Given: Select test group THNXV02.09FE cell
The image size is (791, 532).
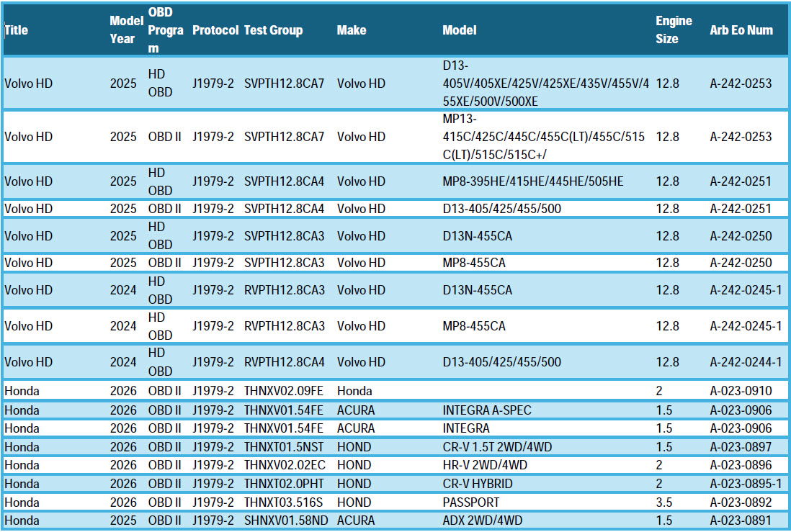Looking at the screenshot, I should [x=283, y=391].
